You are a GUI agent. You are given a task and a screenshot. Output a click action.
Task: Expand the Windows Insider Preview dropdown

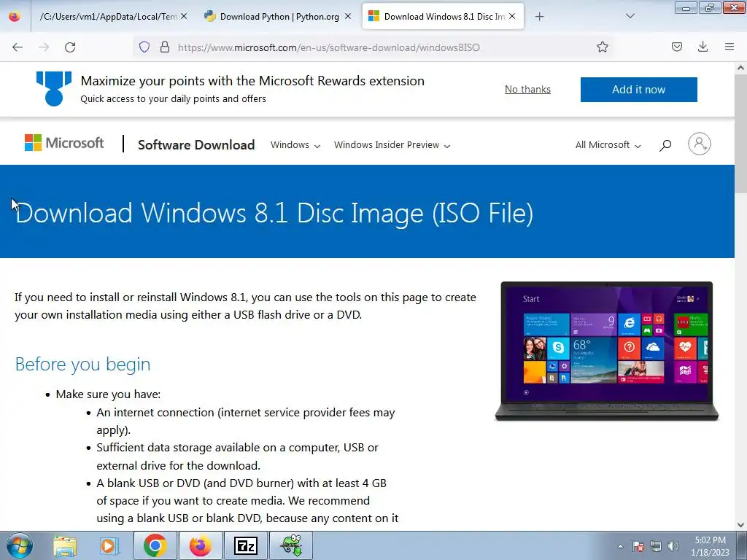pos(392,145)
